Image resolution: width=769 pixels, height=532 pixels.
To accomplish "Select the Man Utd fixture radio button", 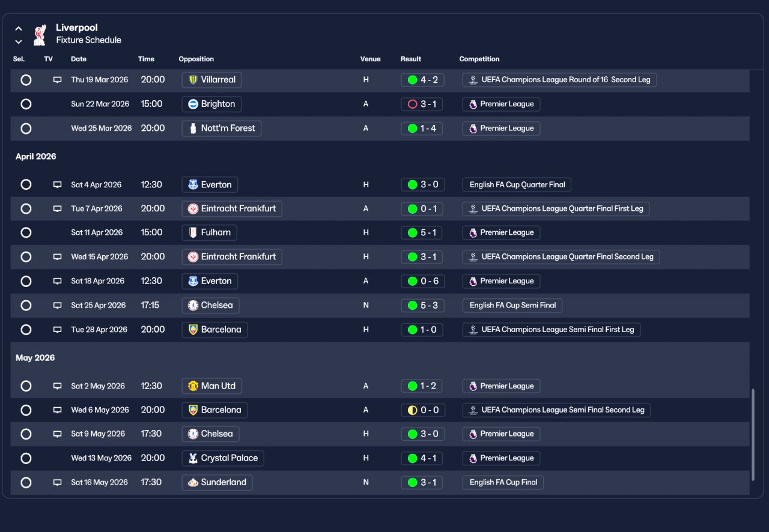I will pos(26,386).
